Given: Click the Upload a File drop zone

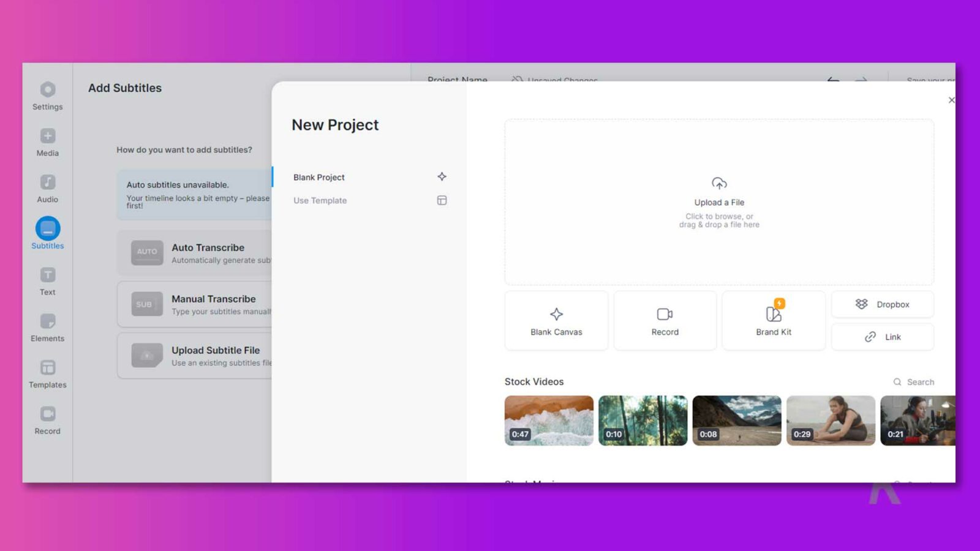Looking at the screenshot, I should pyautogui.click(x=719, y=202).
